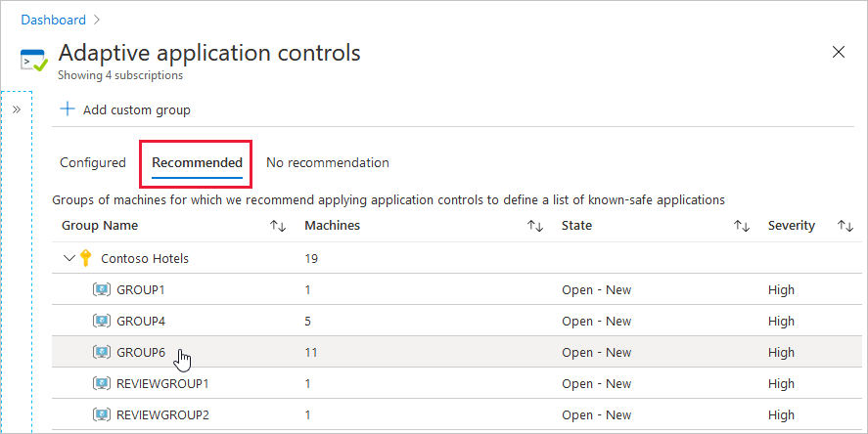
Task: Click the REVIEWGROUP2 machine group icon
Action: 102,415
